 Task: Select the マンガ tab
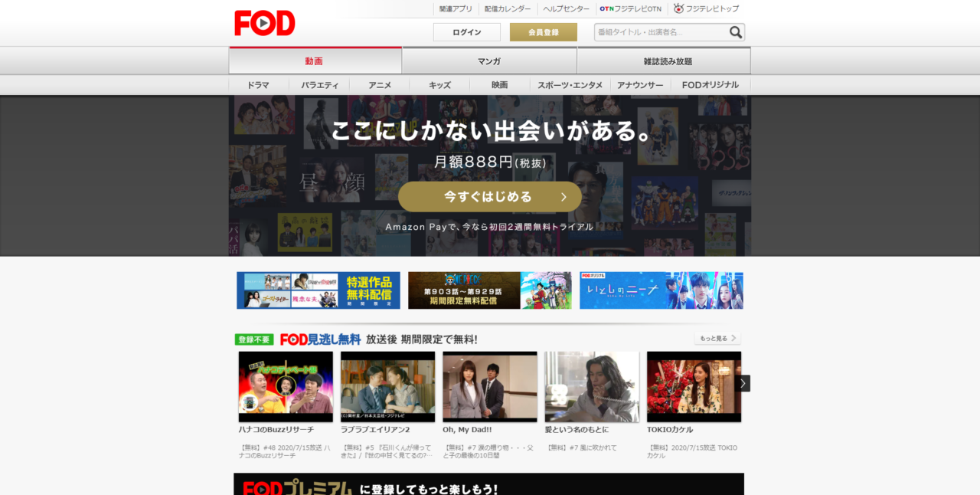pos(489,61)
